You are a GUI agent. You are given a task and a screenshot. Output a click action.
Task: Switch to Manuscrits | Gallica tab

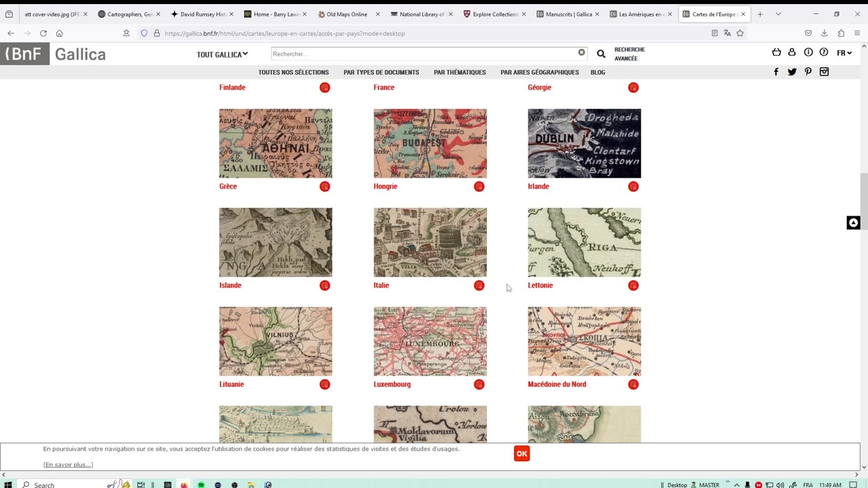[567, 14]
